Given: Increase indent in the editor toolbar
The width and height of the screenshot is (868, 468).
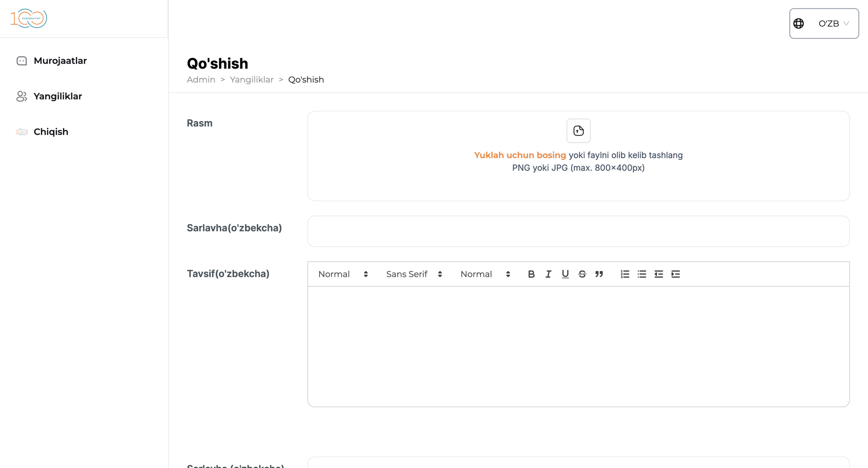Looking at the screenshot, I should (x=675, y=274).
